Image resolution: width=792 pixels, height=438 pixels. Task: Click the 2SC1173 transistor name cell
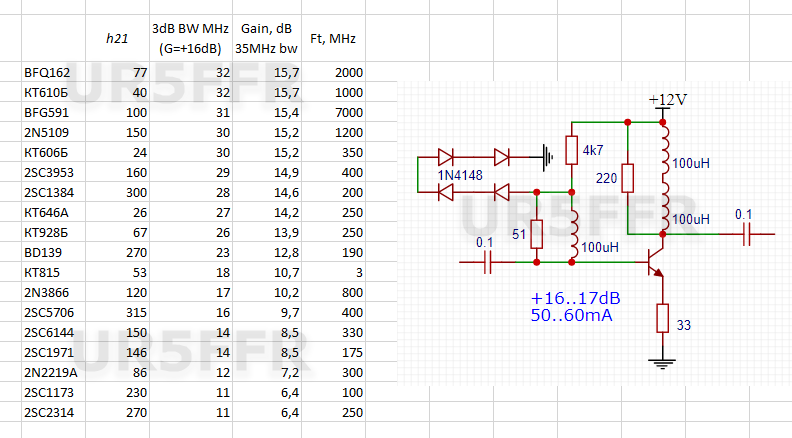54,393
